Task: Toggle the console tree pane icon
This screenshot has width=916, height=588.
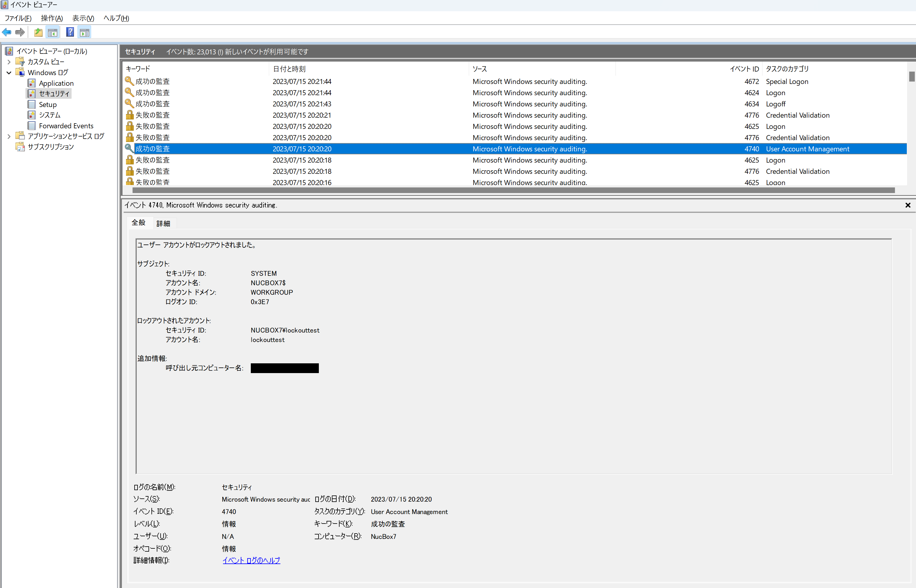Action: click(53, 32)
